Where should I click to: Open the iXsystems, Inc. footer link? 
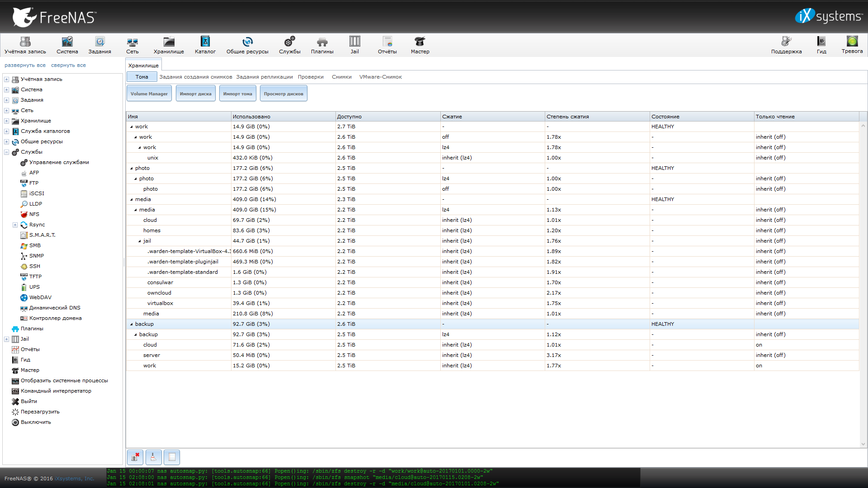click(x=75, y=479)
